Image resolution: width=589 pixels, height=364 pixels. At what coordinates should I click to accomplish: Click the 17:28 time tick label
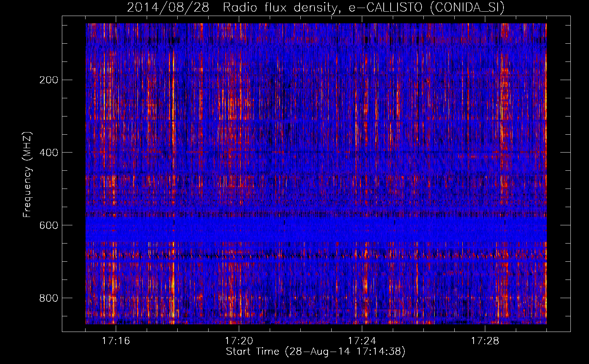pyautogui.click(x=485, y=341)
